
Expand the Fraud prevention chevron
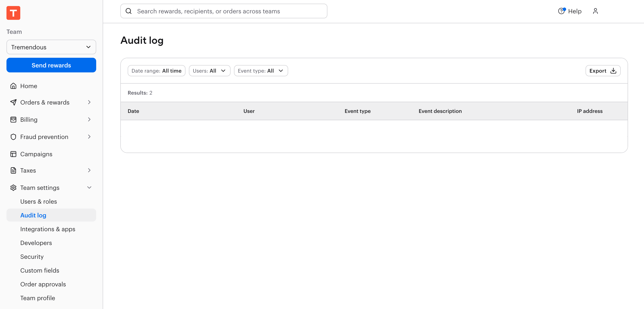[89, 137]
